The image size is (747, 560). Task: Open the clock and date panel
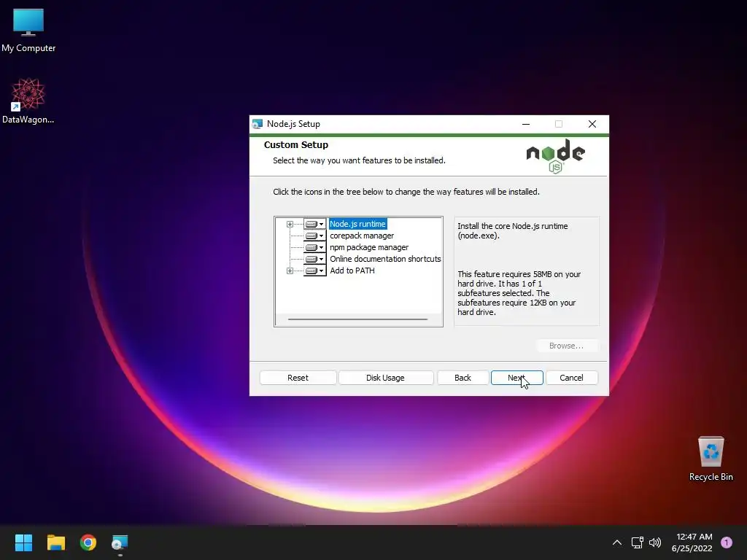(692, 542)
